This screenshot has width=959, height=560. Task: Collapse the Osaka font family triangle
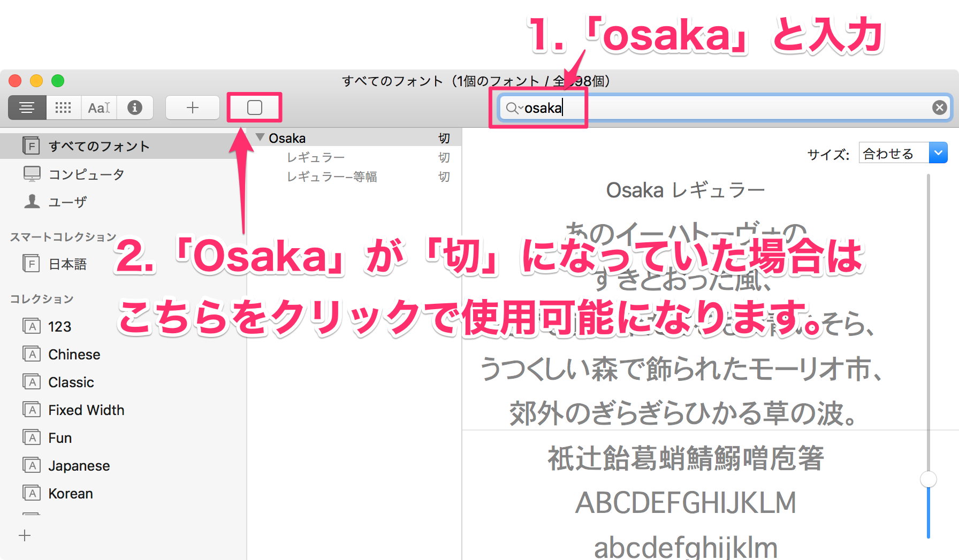coord(260,137)
